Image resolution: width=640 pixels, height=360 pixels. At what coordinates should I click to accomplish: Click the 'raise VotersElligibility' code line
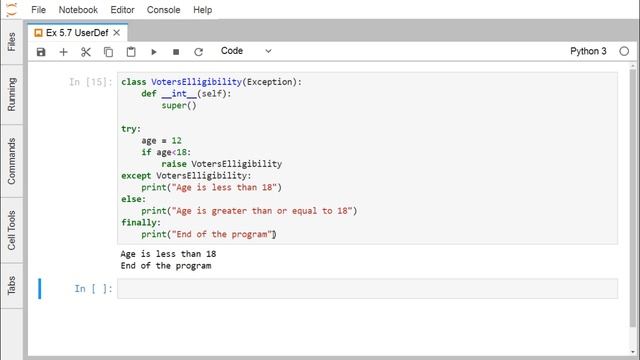pyautogui.click(x=222, y=164)
